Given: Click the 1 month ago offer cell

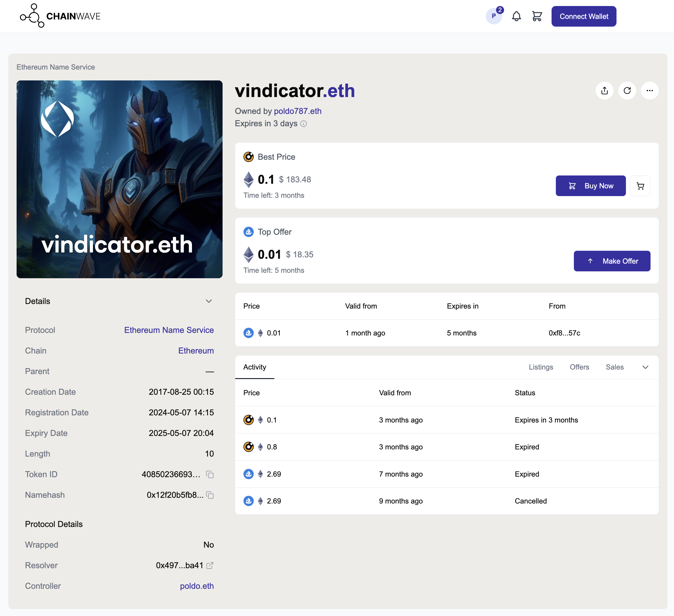Looking at the screenshot, I should point(365,333).
